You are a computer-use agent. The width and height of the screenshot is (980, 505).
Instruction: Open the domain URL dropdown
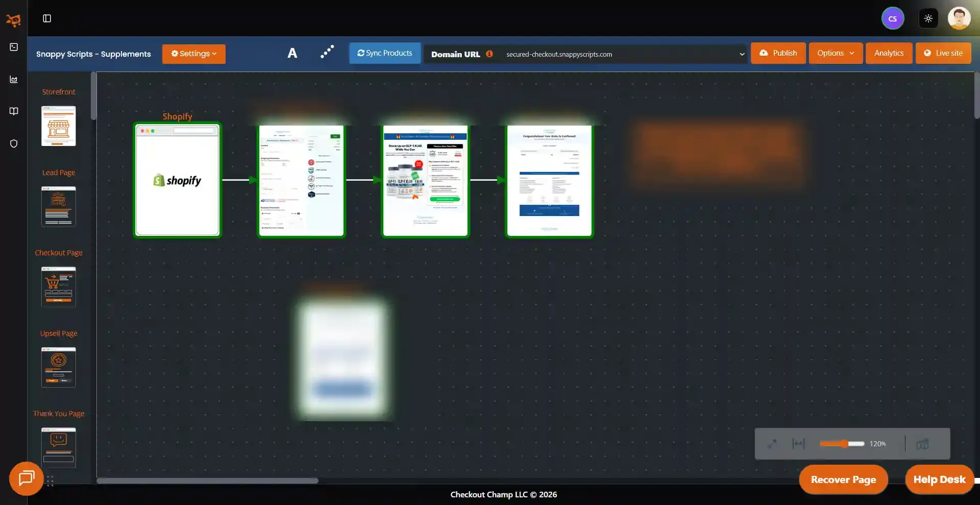pos(625,54)
